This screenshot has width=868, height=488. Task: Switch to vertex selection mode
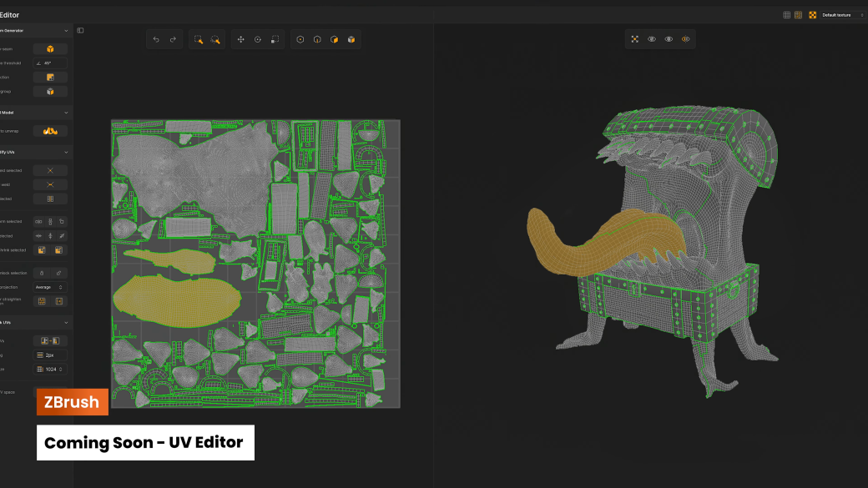point(300,39)
